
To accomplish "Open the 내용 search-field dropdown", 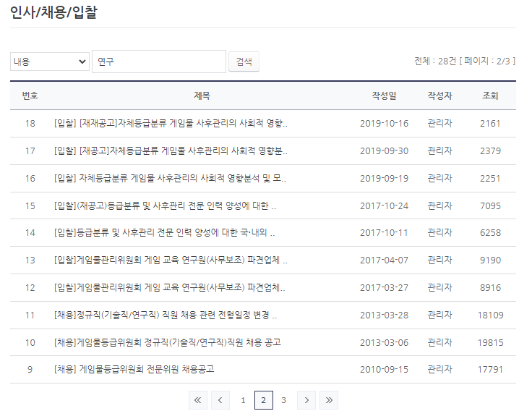I will (x=50, y=62).
